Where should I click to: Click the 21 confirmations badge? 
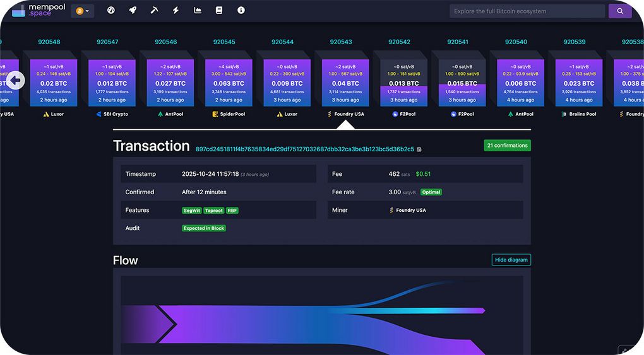tap(507, 146)
